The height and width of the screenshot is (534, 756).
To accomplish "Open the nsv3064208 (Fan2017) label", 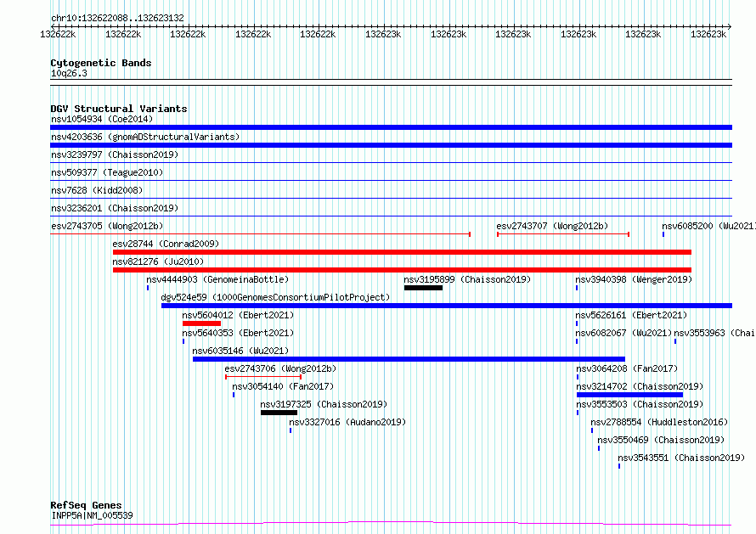I will coord(627,368).
